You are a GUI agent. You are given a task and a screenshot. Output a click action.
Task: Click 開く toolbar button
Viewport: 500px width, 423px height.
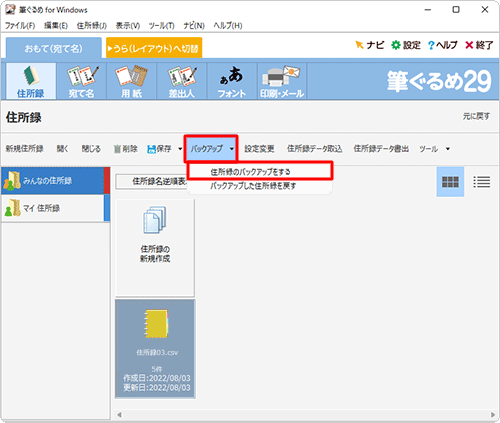tap(62, 149)
